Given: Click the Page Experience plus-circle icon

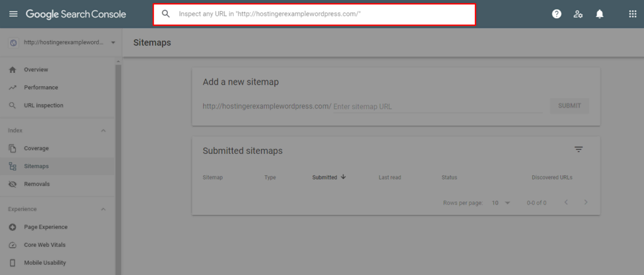Looking at the screenshot, I should (x=13, y=227).
